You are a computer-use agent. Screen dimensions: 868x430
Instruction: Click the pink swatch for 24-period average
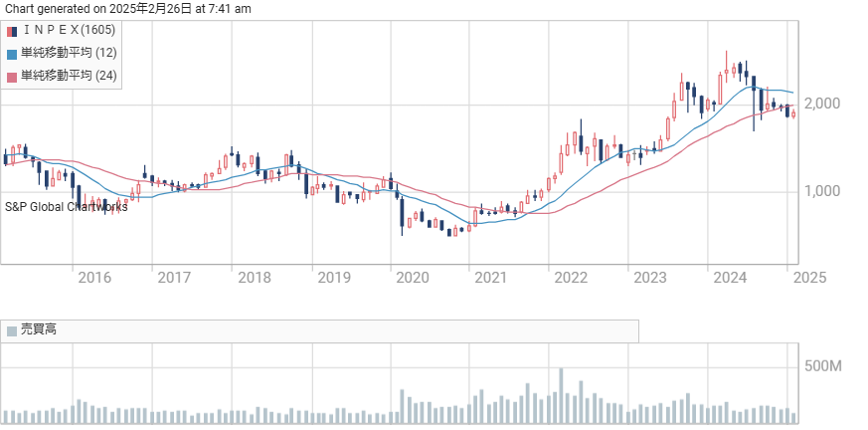click(x=12, y=77)
